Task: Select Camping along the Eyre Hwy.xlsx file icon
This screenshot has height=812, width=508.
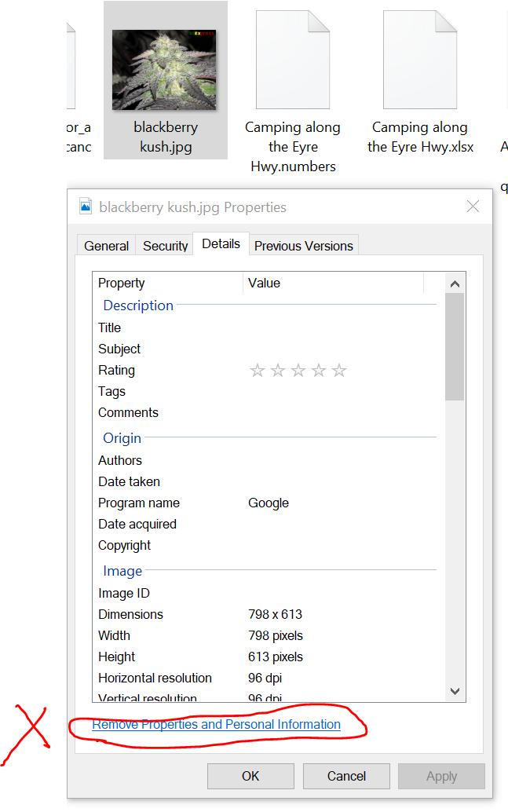Action: [419, 61]
